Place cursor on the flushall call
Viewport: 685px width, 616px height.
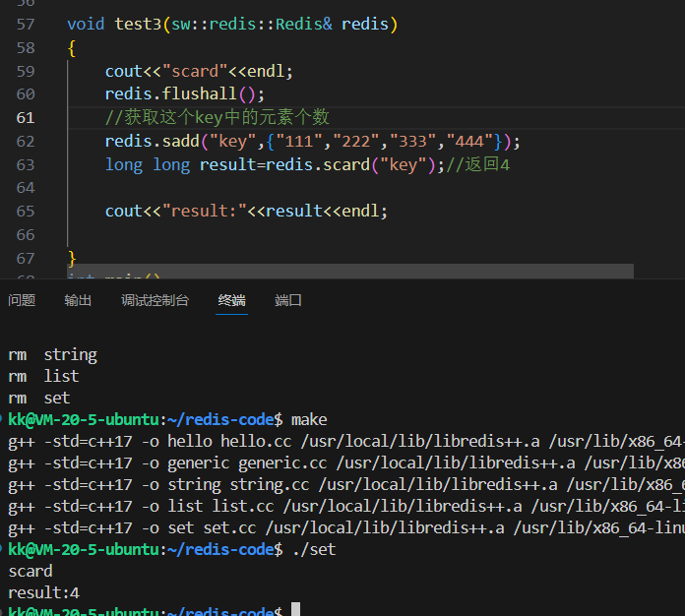(200, 94)
